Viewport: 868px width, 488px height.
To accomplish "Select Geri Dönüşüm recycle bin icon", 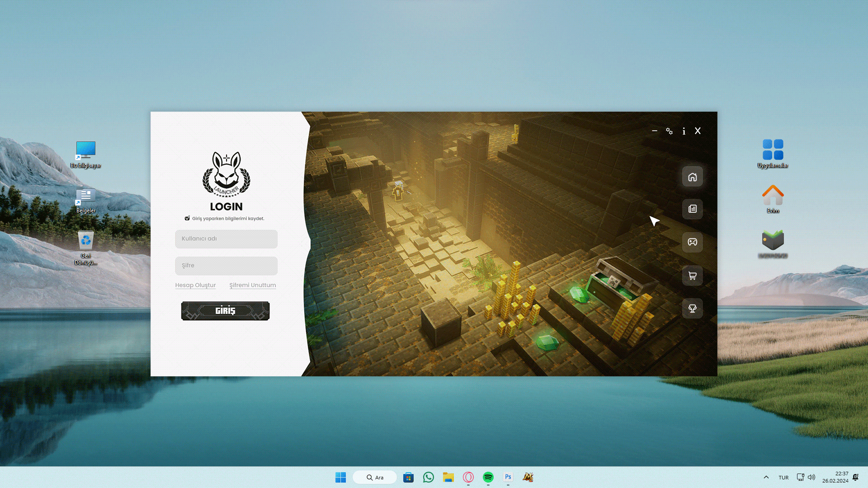I will pos(85,248).
